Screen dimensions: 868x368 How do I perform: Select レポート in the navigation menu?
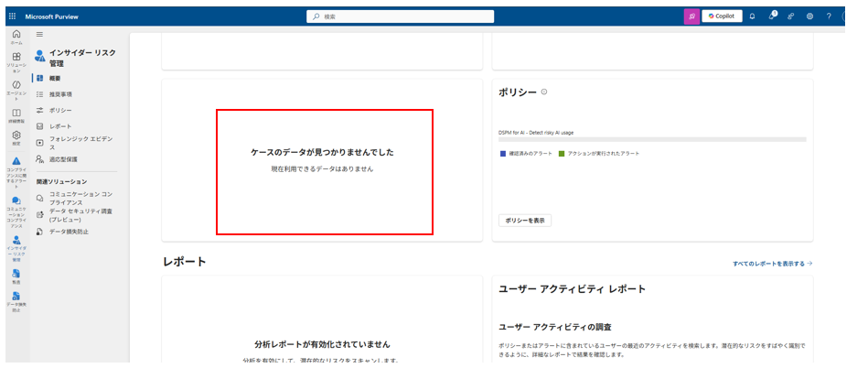[60, 126]
